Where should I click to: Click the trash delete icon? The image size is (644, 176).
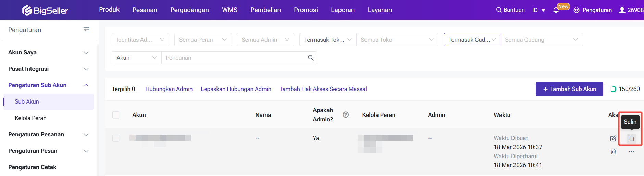(x=613, y=151)
